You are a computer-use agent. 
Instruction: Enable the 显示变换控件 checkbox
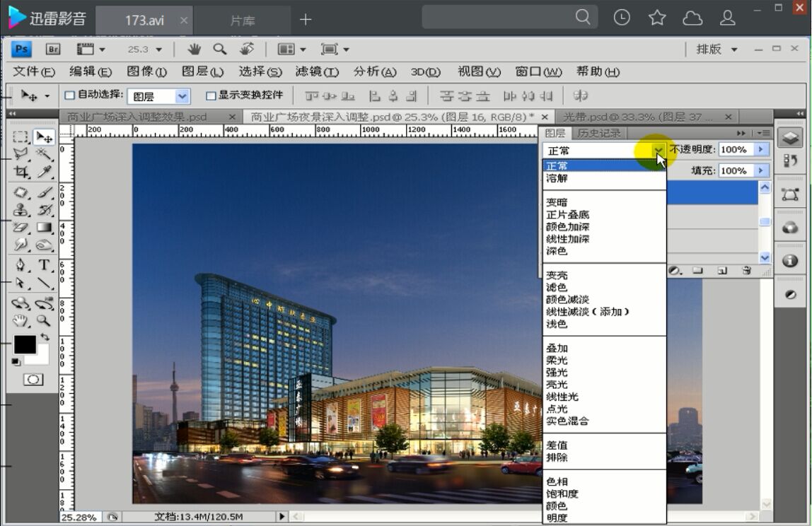(x=210, y=95)
